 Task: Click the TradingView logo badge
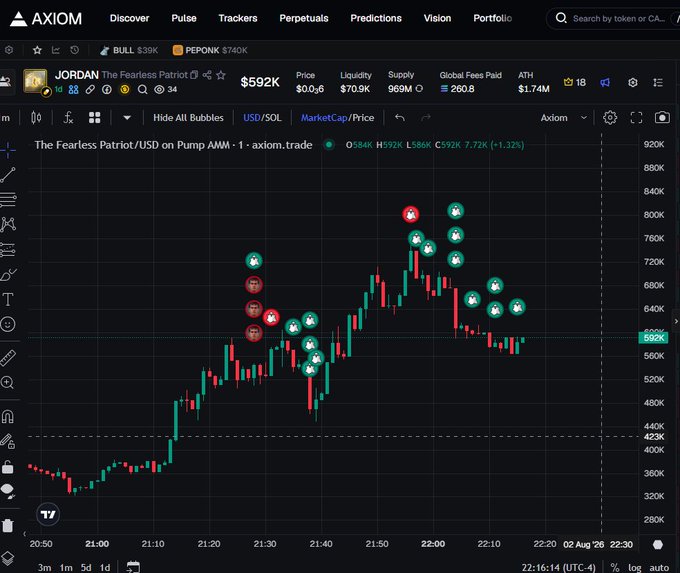tap(48, 514)
